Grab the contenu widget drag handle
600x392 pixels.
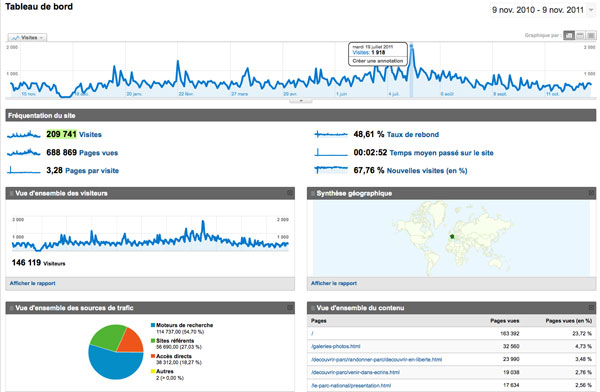pyautogui.click(x=313, y=308)
